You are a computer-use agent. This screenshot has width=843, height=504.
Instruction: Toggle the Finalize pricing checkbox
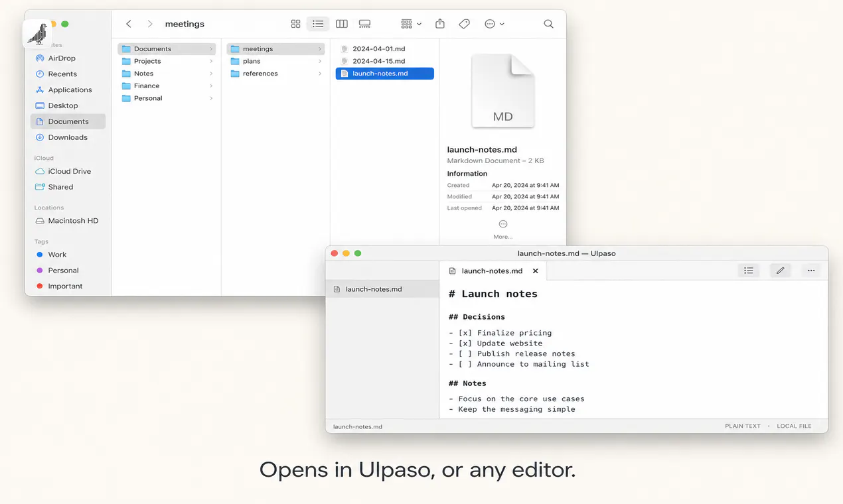[x=465, y=333]
